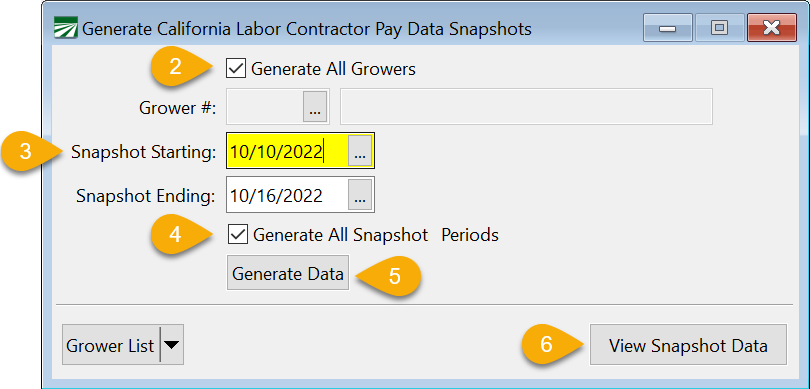Screen dimensions: 810x389
Task: Select the Grower # number input box
Action: tap(265, 107)
